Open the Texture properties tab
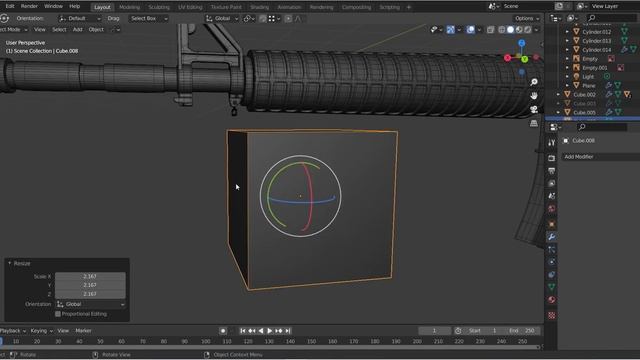The height and width of the screenshot is (360, 640). [x=551, y=315]
